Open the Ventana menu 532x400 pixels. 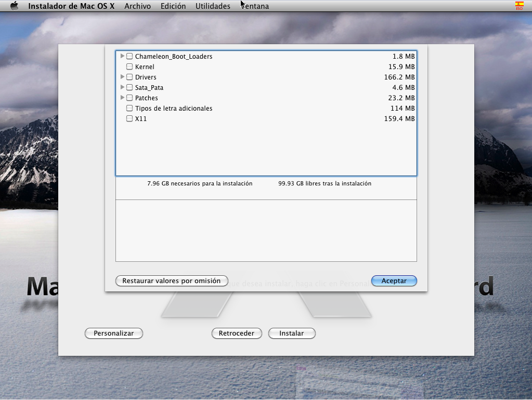[254, 6]
